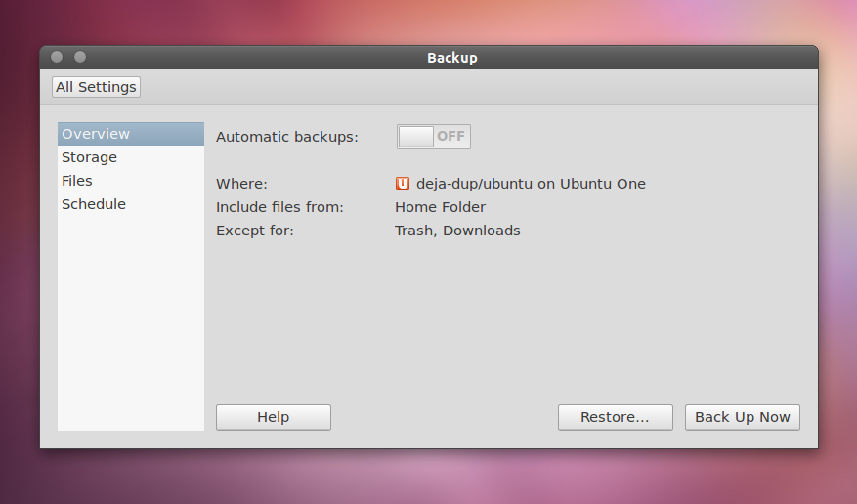This screenshot has width=857, height=504.
Task: Turn on the Automatic backups switch
Action: click(x=434, y=137)
